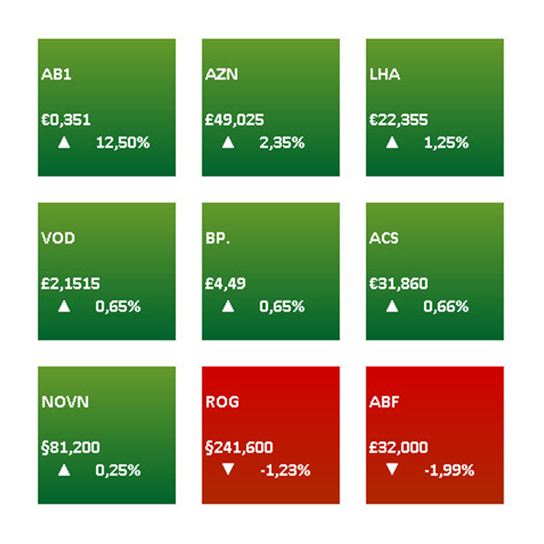Open the VOD ticker label
Screen dimensions: 544x544
pyautogui.click(x=58, y=238)
